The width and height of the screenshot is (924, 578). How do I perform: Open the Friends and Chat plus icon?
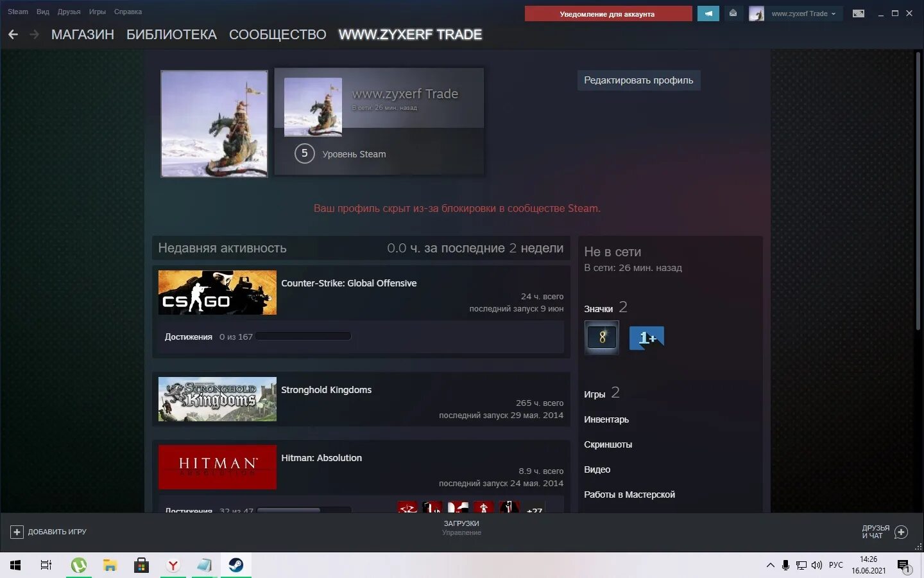coord(901,532)
